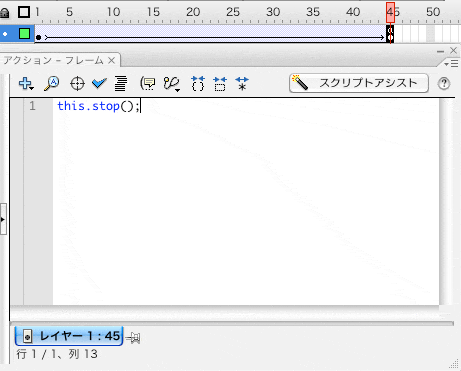
Task: Open the Debug options stethoscope icon
Action: coord(172,83)
